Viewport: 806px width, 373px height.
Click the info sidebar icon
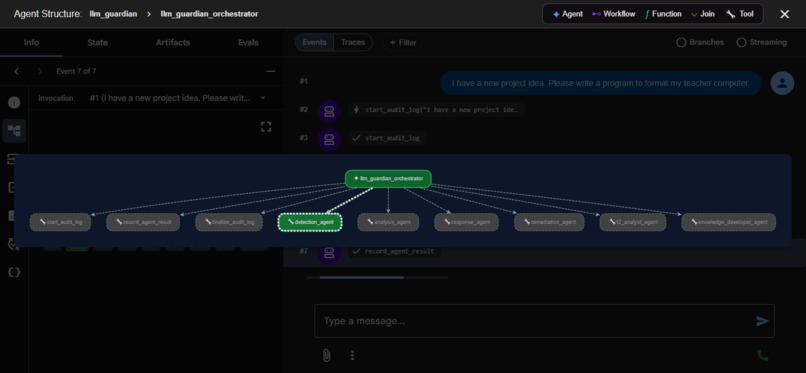coord(14,102)
